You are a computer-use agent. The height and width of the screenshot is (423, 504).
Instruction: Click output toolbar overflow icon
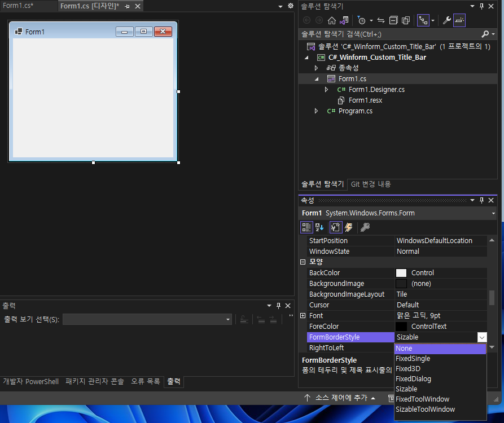point(291,316)
